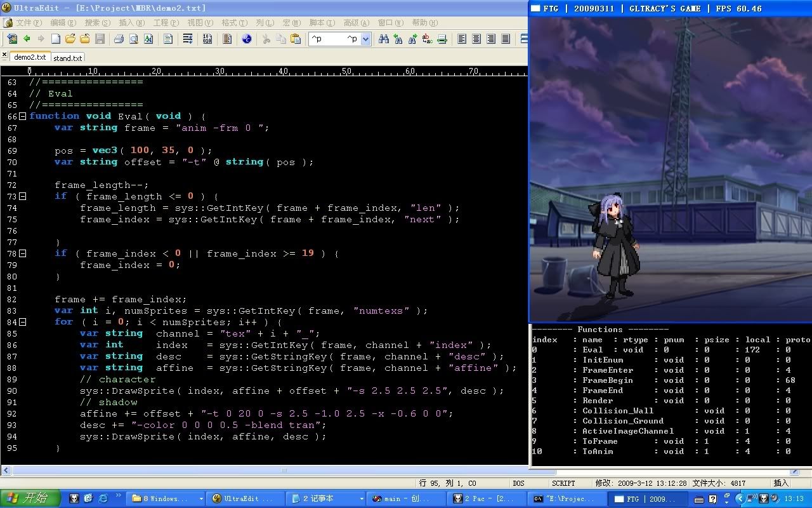Close the file tab bar with X

coord(5,56)
